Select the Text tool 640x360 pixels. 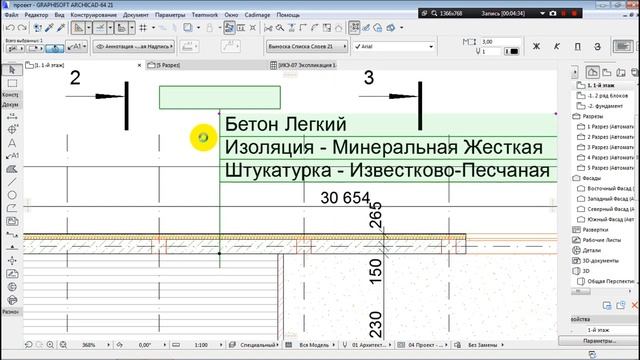click(x=12, y=143)
